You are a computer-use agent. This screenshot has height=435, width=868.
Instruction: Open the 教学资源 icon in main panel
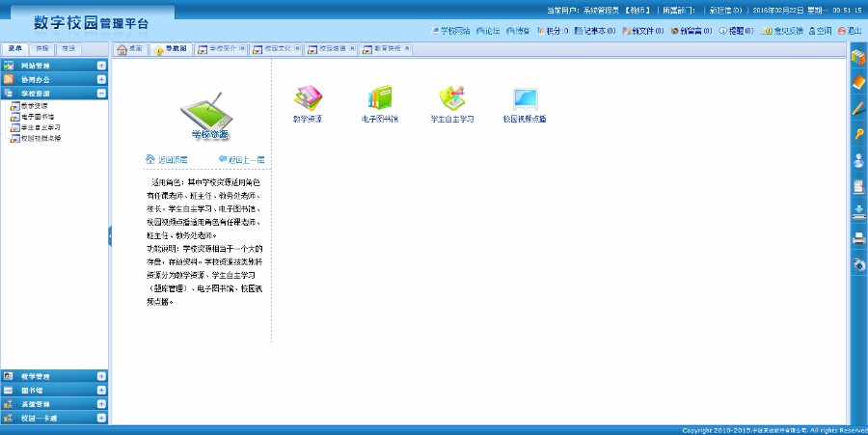coord(308,98)
